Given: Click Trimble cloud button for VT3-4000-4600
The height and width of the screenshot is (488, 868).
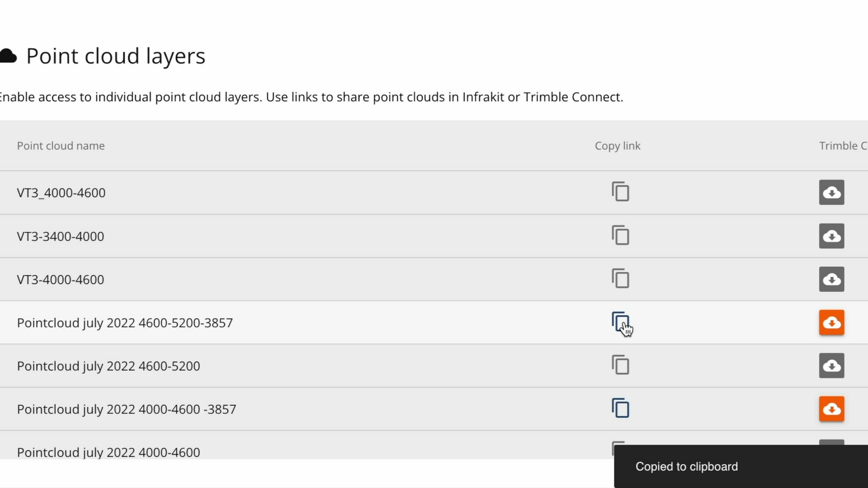Looking at the screenshot, I should click(x=831, y=279).
